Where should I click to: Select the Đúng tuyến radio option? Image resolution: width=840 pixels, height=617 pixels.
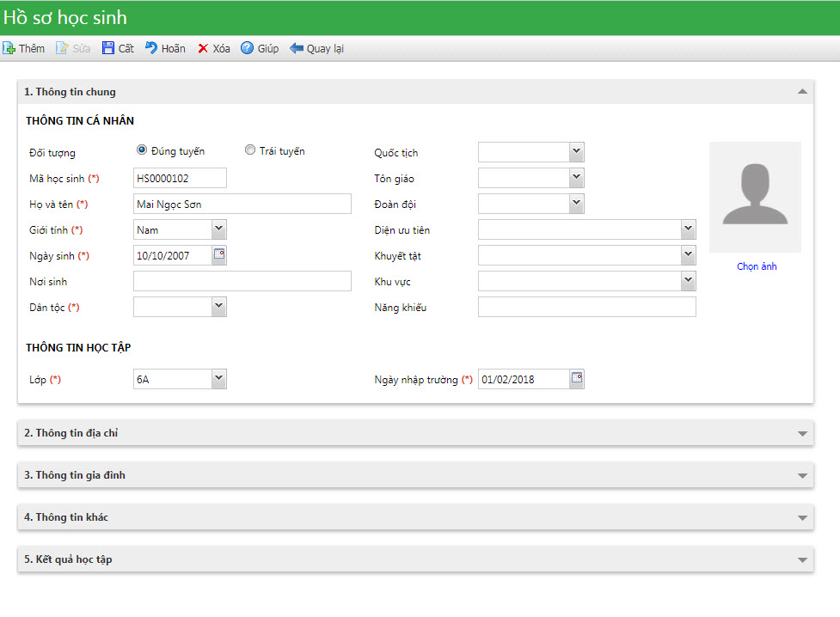tap(141, 150)
